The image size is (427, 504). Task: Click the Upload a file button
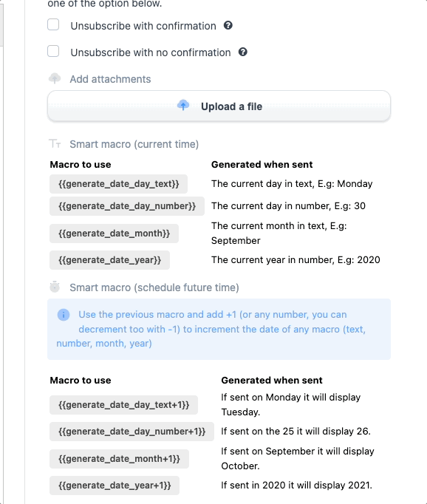click(x=219, y=106)
